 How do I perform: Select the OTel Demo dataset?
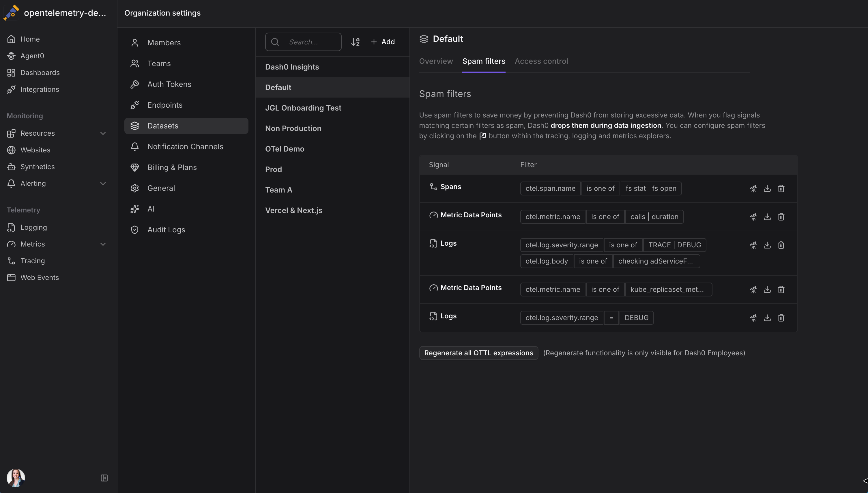click(x=285, y=149)
